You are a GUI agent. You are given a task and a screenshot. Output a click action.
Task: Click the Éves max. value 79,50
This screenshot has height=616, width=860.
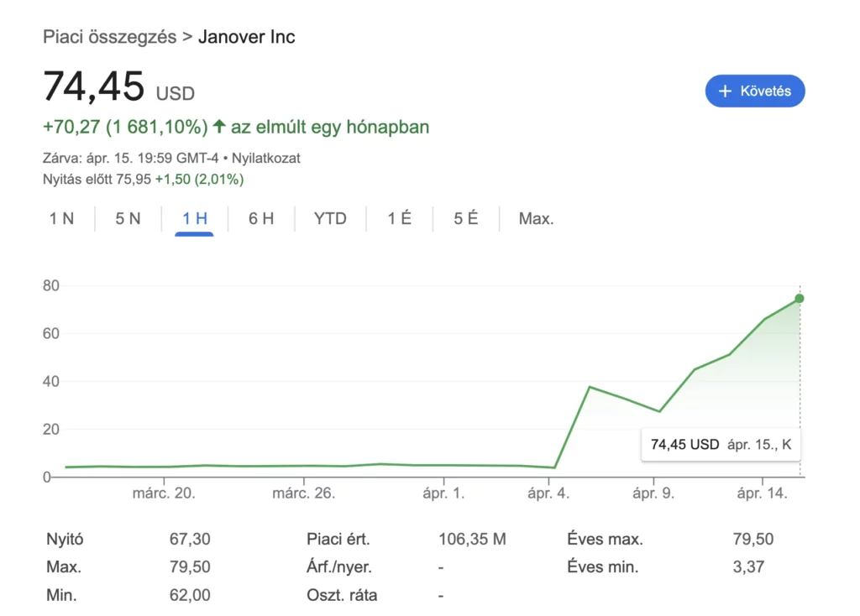pyautogui.click(x=753, y=540)
